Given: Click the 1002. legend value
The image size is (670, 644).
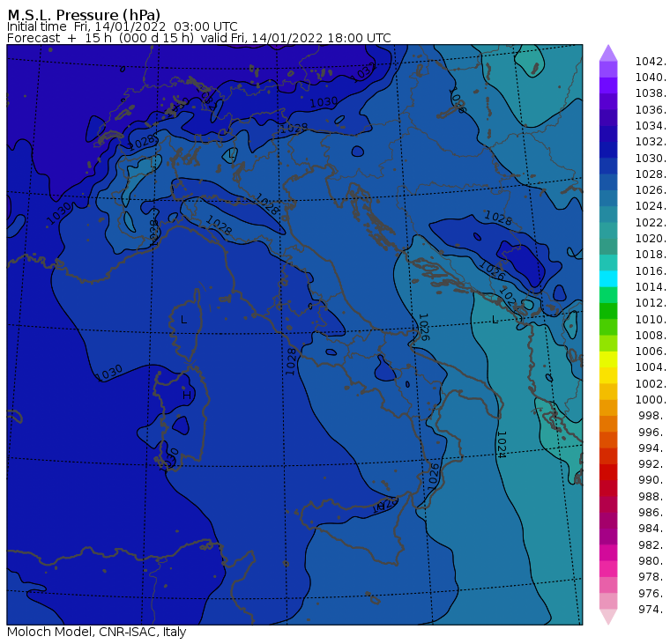Looking at the screenshot, I should click(651, 383).
